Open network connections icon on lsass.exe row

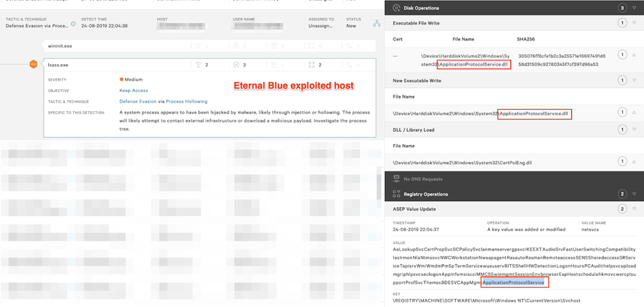coord(198,65)
